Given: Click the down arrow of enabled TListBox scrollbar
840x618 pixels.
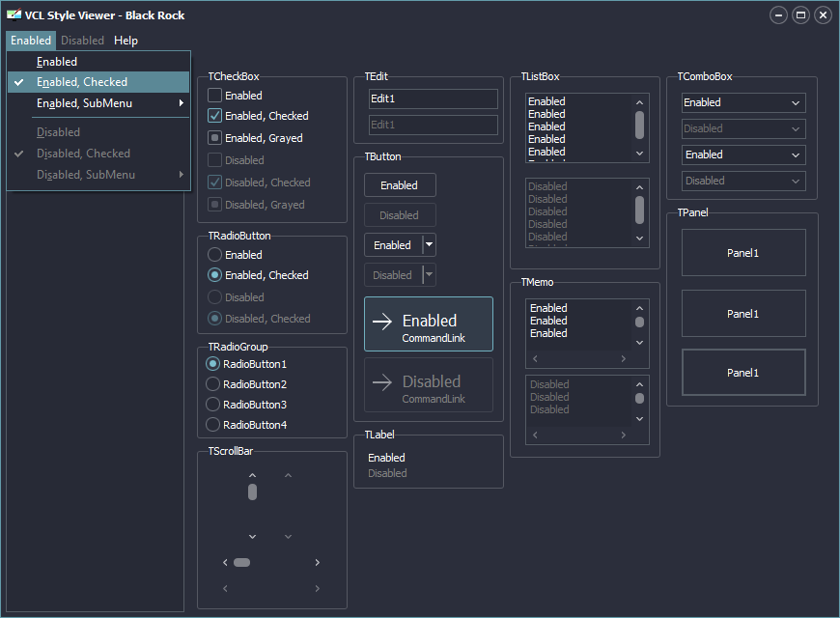Looking at the screenshot, I should coord(639,154).
